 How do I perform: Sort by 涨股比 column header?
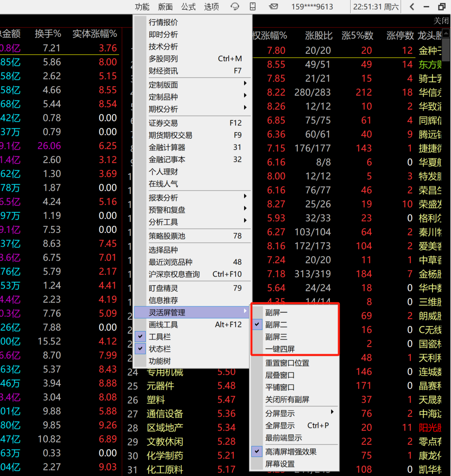(319, 36)
